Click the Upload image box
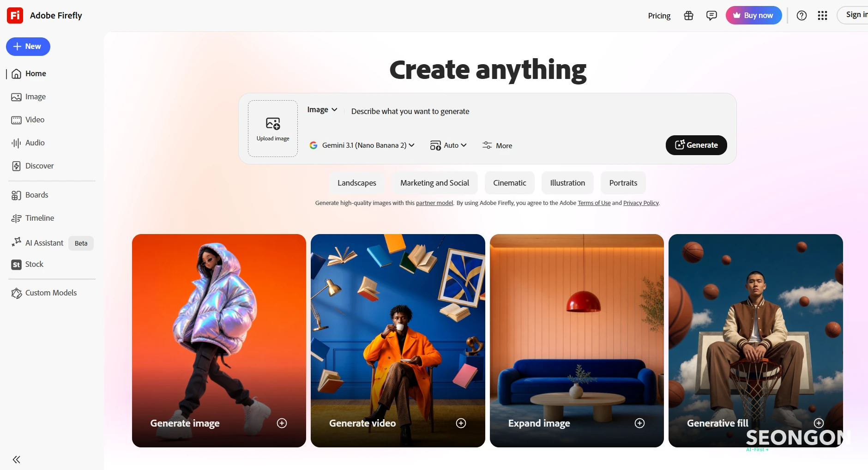This screenshot has width=868, height=470. pyautogui.click(x=273, y=129)
